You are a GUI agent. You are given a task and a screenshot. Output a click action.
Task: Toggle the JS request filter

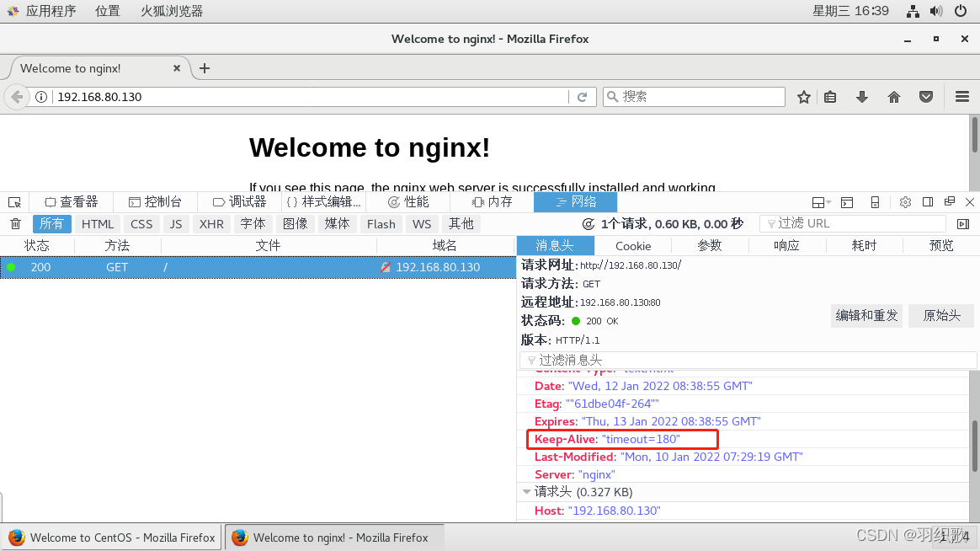(x=176, y=224)
